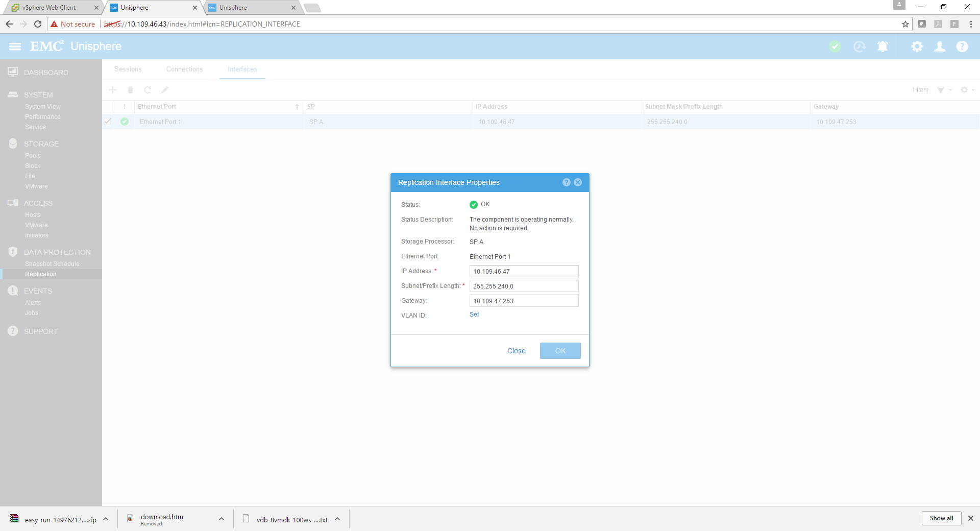
Task: Click the dialog help question icon
Action: [x=566, y=182]
